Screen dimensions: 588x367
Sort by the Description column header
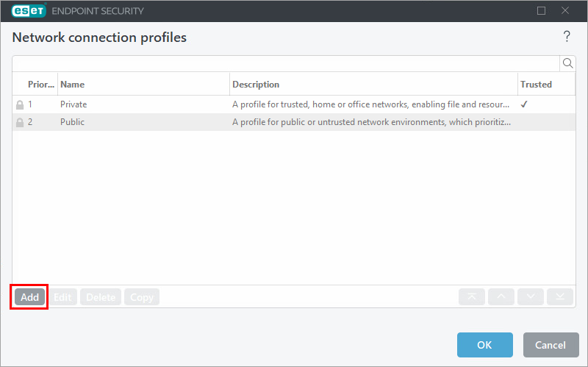(256, 85)
